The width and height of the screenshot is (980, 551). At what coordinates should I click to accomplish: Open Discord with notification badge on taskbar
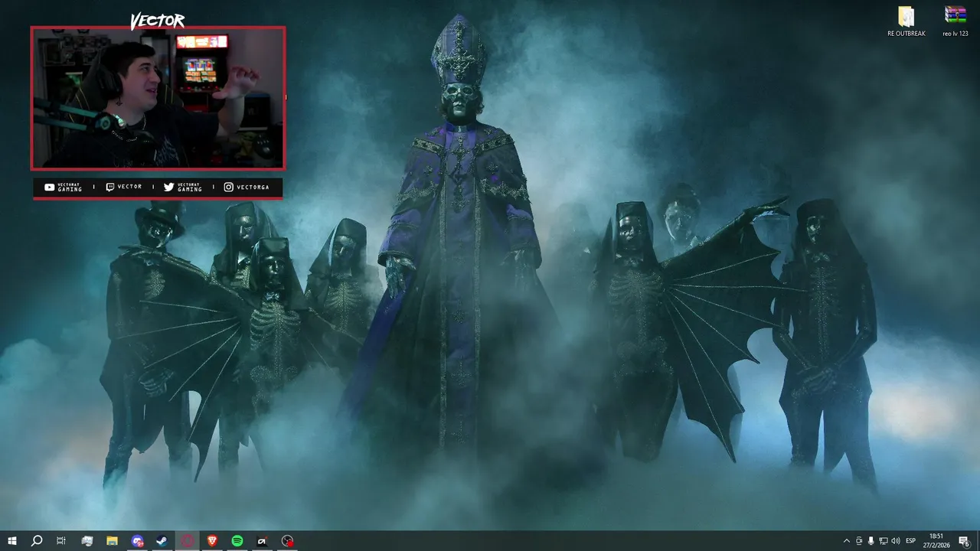(137, 541)
